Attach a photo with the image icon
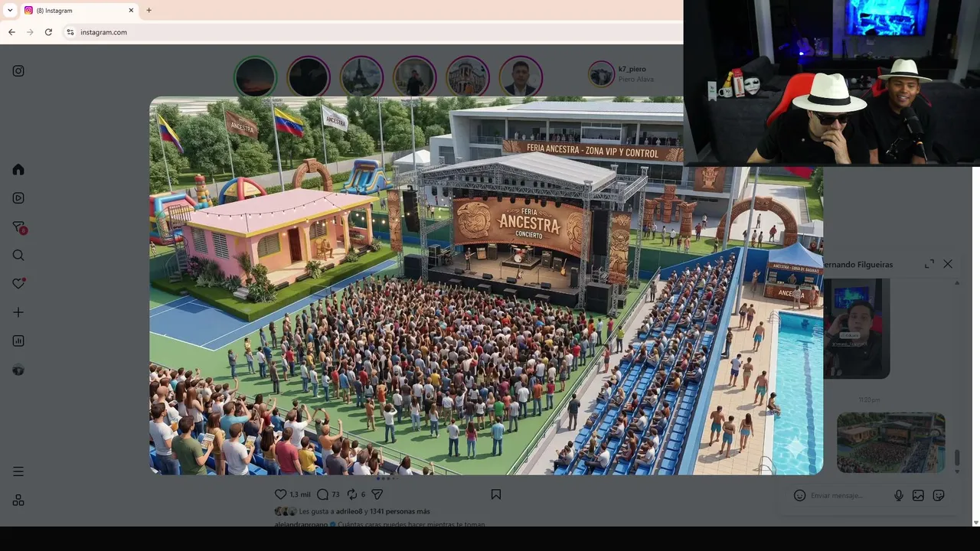 [x=918, y=495]
